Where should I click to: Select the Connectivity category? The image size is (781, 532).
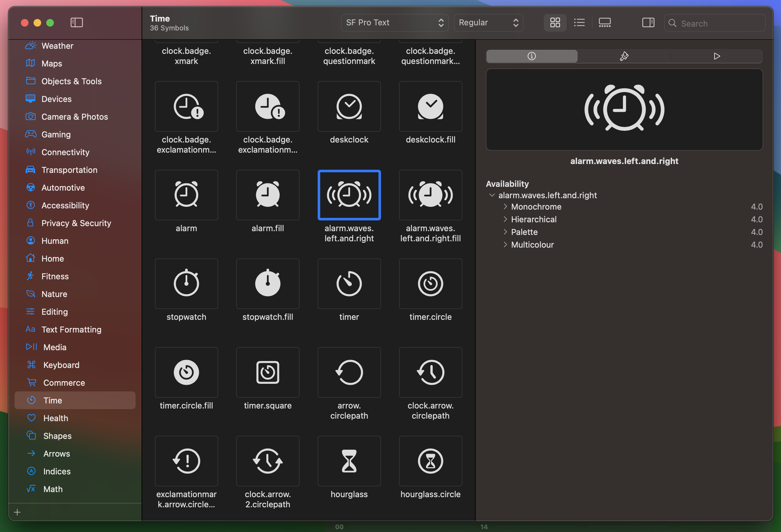pos(75,152)
